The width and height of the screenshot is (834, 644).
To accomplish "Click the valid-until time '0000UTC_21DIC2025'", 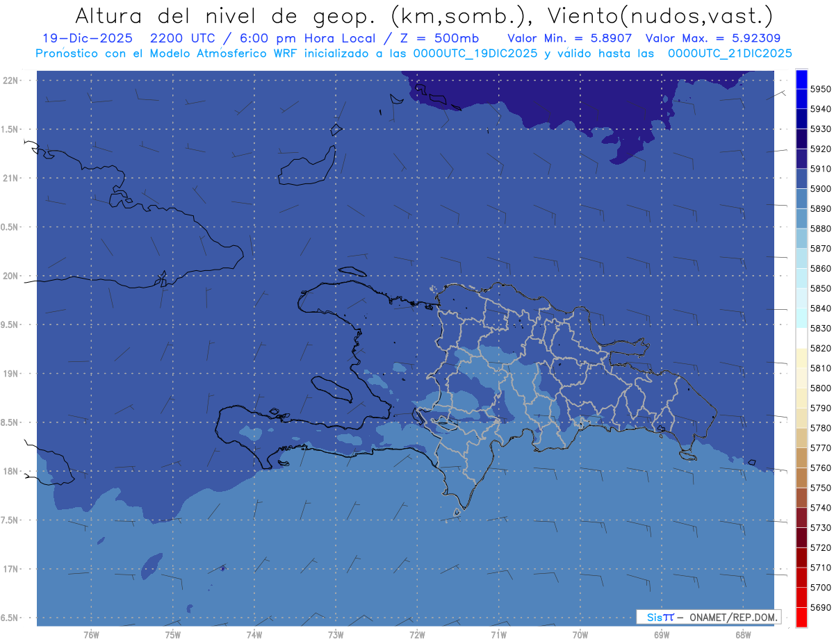I will (x=730, y=53).
